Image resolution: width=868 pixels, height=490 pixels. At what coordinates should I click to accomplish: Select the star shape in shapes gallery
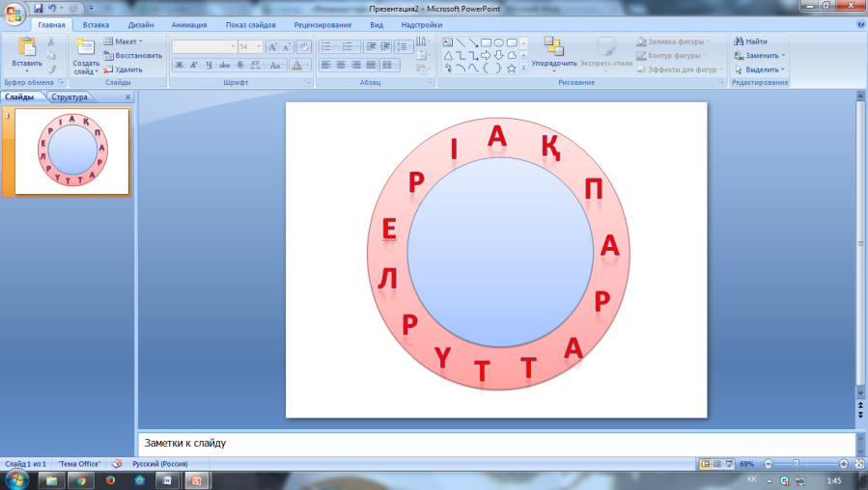(511, 68)
